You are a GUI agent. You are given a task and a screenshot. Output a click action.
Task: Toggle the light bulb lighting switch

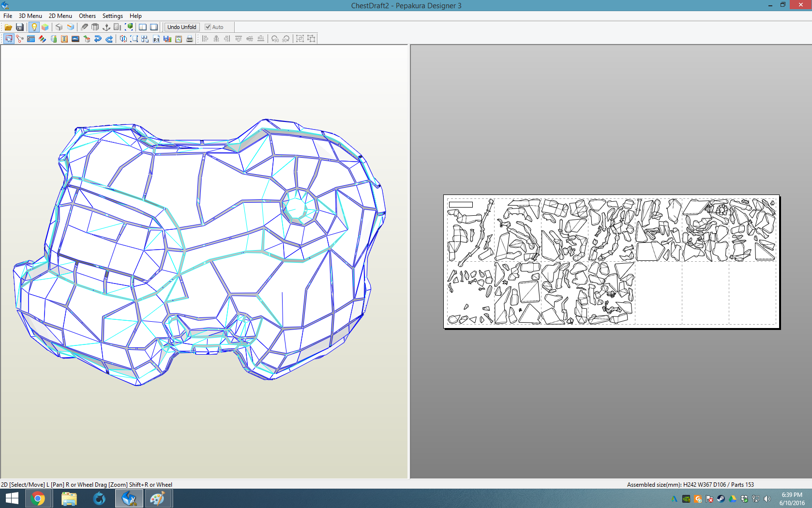[34, 27]
